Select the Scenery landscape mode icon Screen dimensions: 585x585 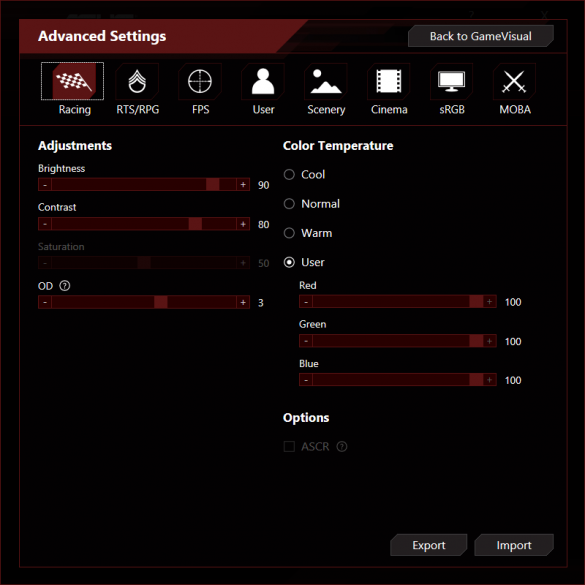(326, 81)
